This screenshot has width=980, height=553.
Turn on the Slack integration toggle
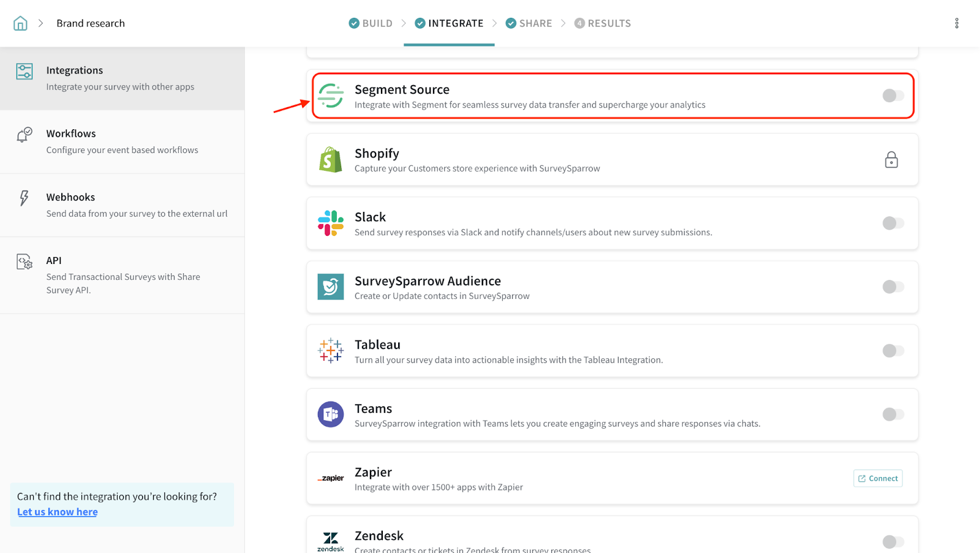coord(892,224)
